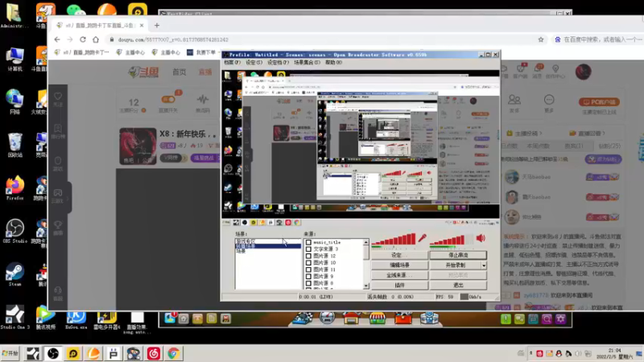Click sources list scroll-up arrow
The image size is (644, 362).
click(x=366, y=242)
